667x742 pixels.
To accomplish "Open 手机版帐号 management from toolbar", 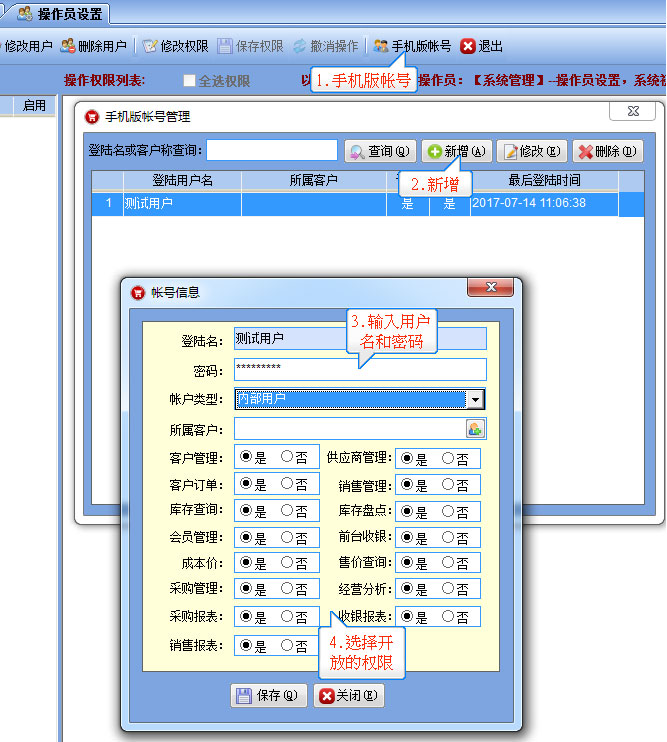I will coord(381,46).
